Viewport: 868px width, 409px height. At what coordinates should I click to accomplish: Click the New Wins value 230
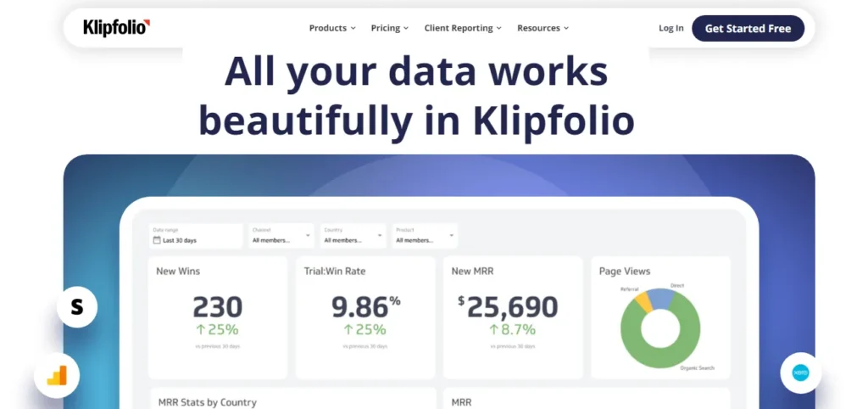point(218,307)
